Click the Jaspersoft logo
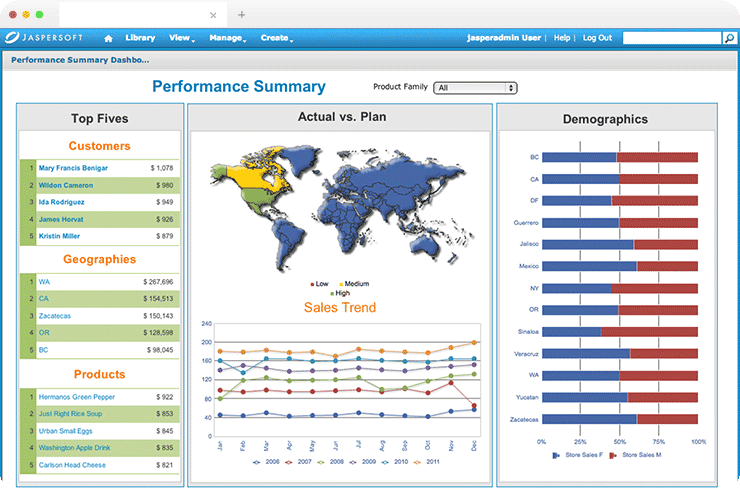 [44, 37]
